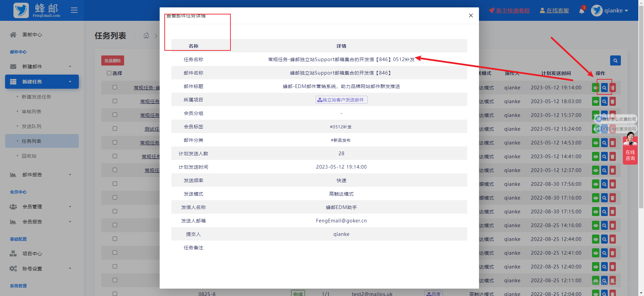Preview eye icon for 2022-08-25 14:16:00 task
Screen dimensions: 644x296
pyautogui.click(x=596, y=225)
